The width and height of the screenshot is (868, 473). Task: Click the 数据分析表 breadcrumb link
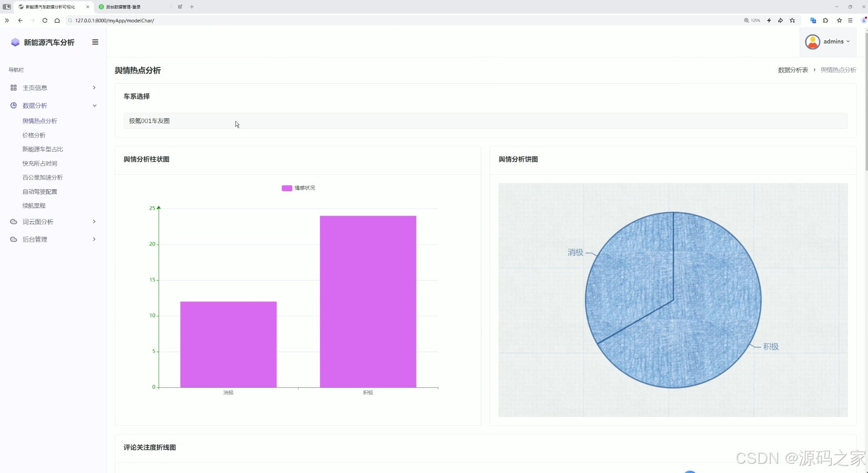[x=793, y=70]
